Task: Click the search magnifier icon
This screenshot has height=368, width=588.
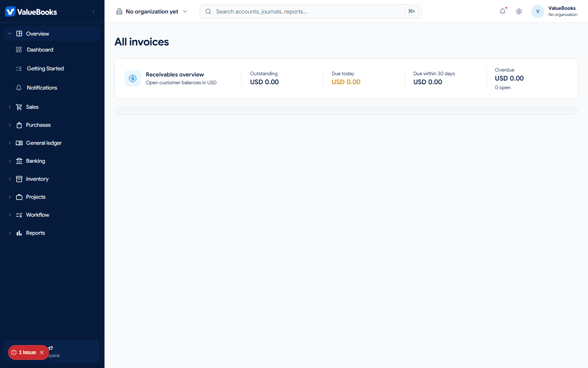Action: tap(208, 11)
